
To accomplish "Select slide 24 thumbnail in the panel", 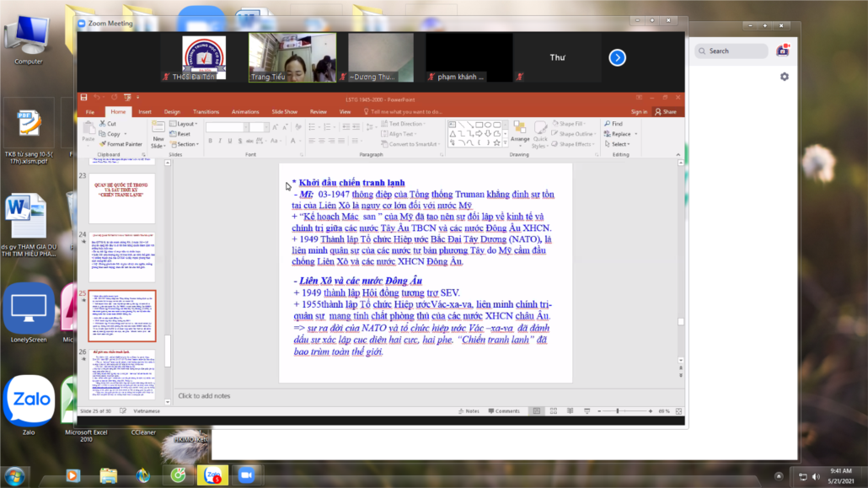I will pos(122,257).
